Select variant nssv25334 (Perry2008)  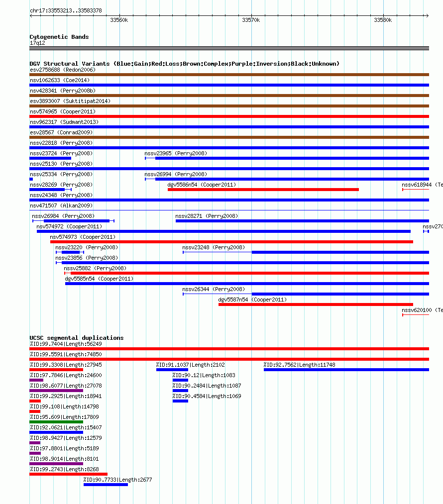31,179
